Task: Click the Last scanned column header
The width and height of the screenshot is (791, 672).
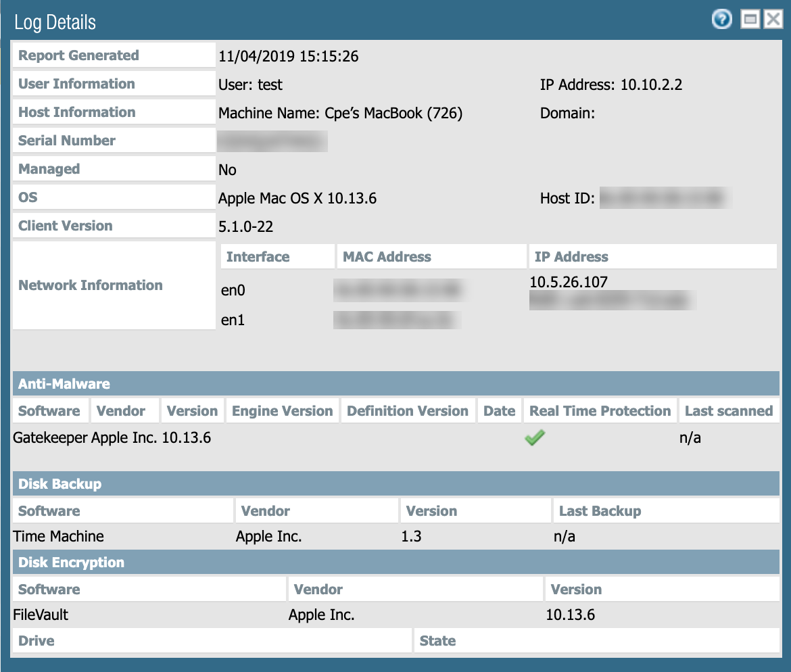Action: point(728,411)
